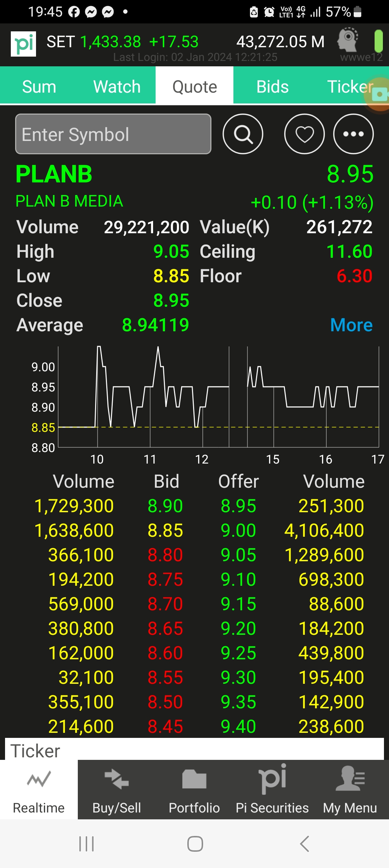Tap the PLANB symbol name

coord(54,174)
